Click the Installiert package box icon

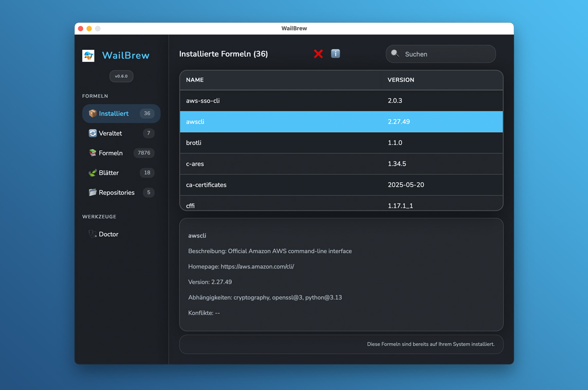93,113
